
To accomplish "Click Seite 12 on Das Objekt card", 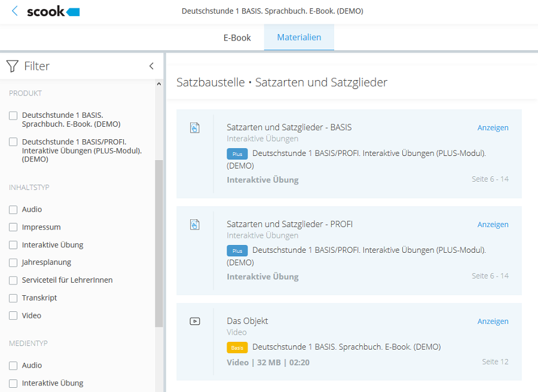I will click(x=495, y=362).
